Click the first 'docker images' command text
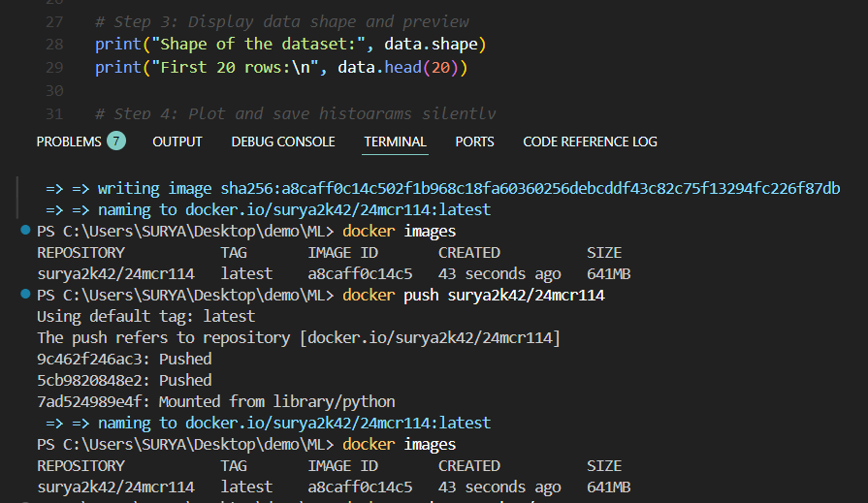This screenshot has width=868, height=503. [400, 231]
